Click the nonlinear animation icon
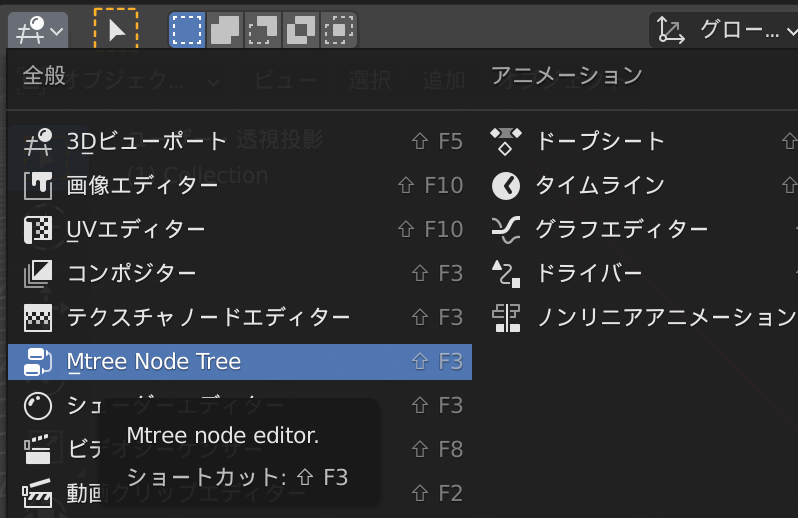 point(506,318)
